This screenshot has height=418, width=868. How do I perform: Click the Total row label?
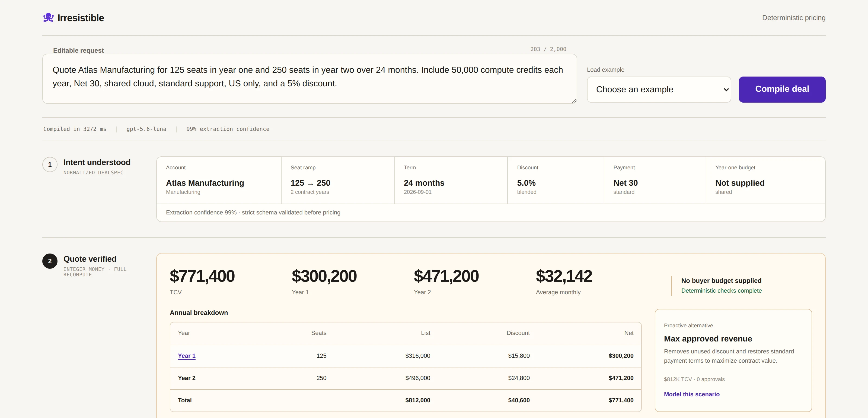(185, 400)
